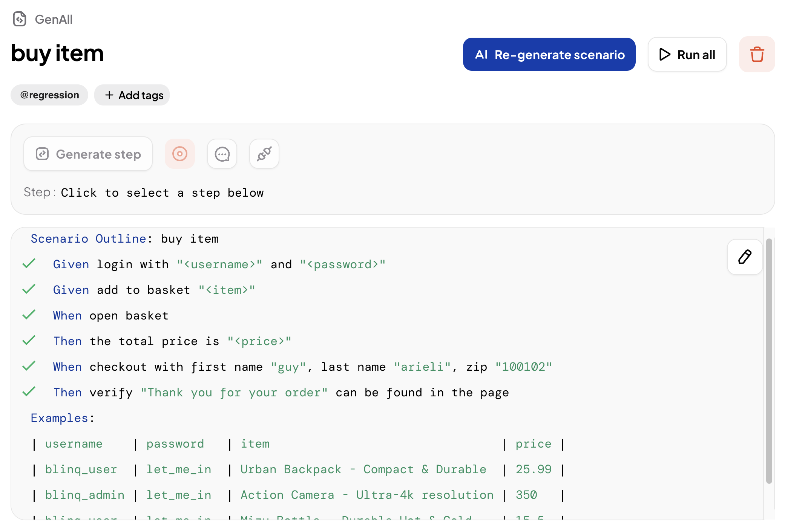Click green checkmark beside total price step
Image resolution: width=785 pixels, height=532 pixels.
click(29, 340)
